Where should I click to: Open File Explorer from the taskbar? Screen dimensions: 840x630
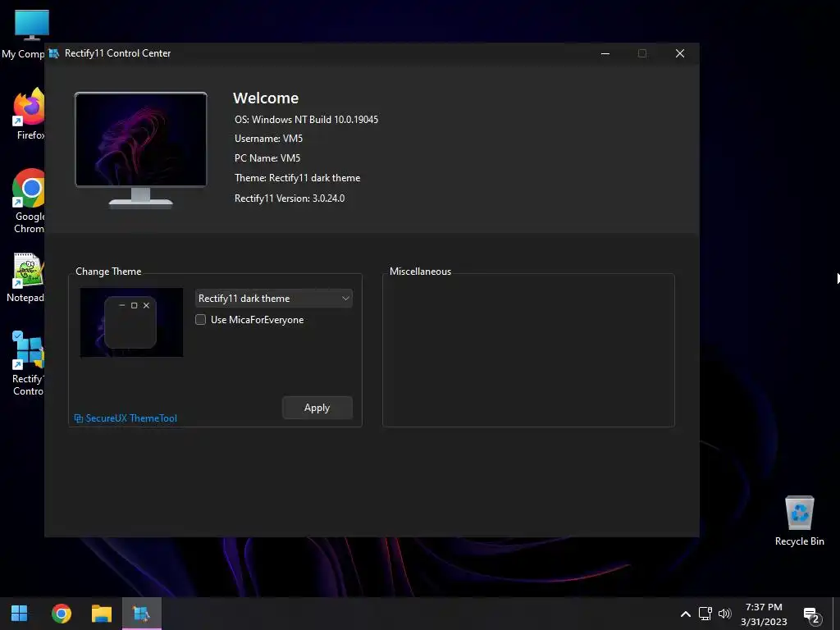pyautogui.click(x=101, y=614)
